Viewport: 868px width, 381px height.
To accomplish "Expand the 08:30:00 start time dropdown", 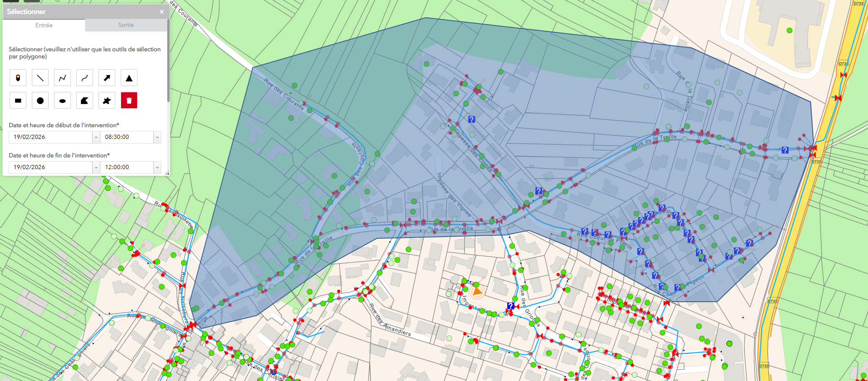I will tap(157, 137).
